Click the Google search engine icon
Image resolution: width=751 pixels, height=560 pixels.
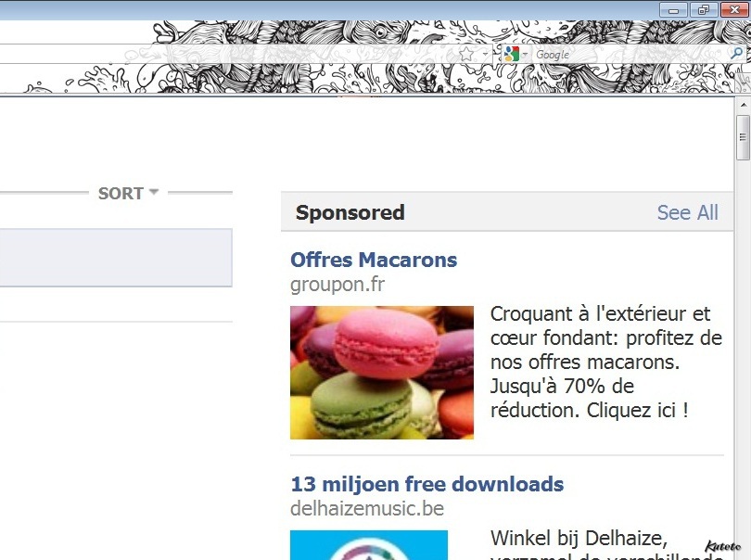[512, 54]
